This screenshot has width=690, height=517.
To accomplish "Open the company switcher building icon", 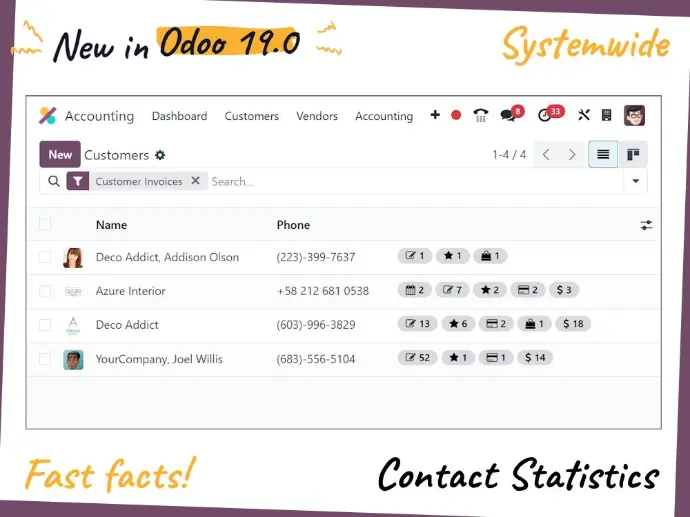I will point(606,115).
